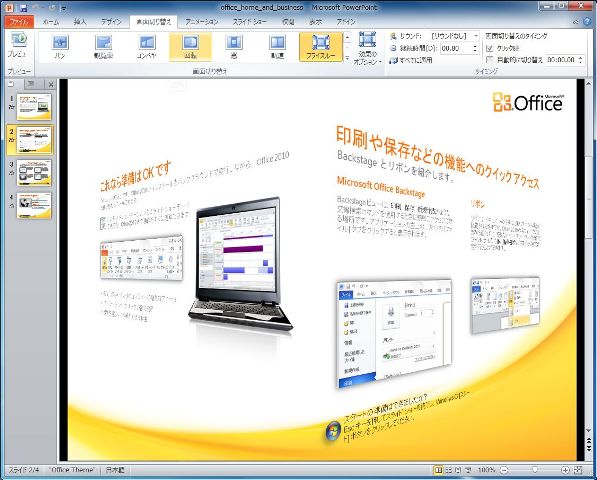
Task: Click the Slide 2/4 status indicator
Action: [24, 470]
